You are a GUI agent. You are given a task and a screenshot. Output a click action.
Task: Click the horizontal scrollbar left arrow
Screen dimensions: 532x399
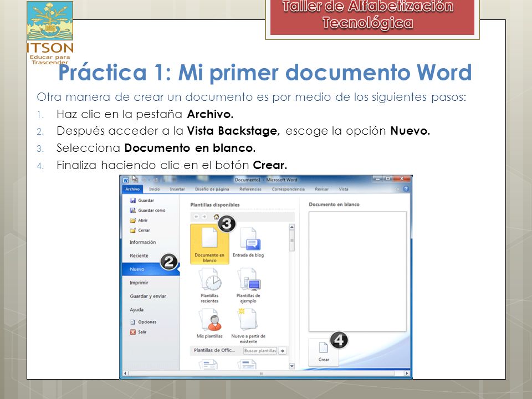(x=125, y=373)
